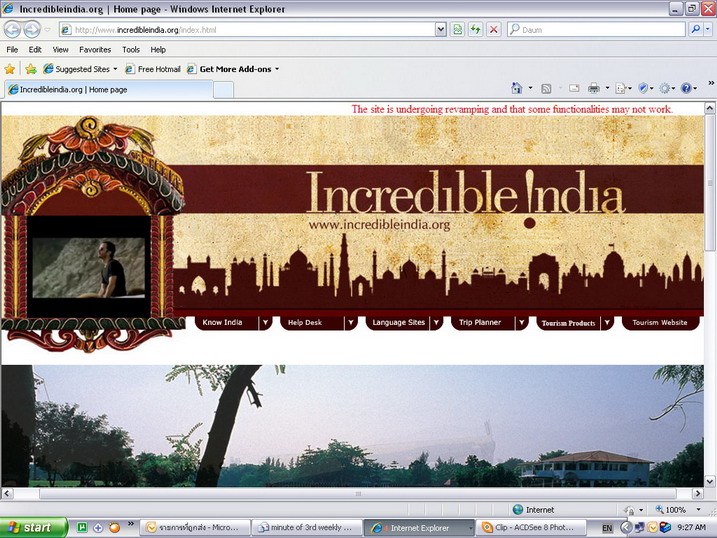Viewport: 717px width, 538px height.
Task: Click the horizontal scrollbar left arrow
Action: 6,493
